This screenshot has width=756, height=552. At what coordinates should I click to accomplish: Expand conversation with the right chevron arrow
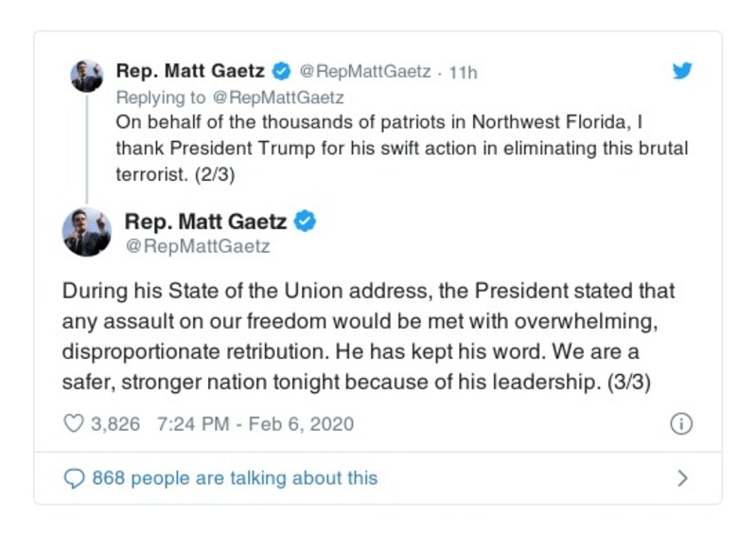[682, 478]
